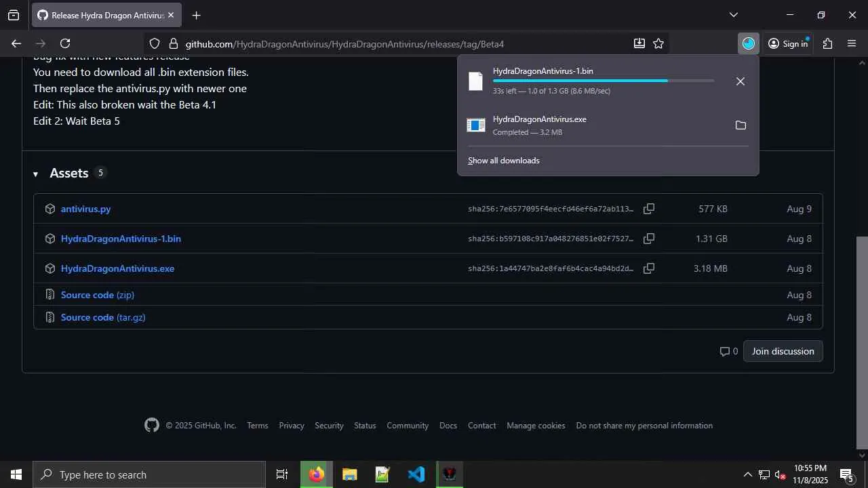Open the Extensions puzzle icon
The height and width of the screenshot is (488, 868).
tap(827, 43)
